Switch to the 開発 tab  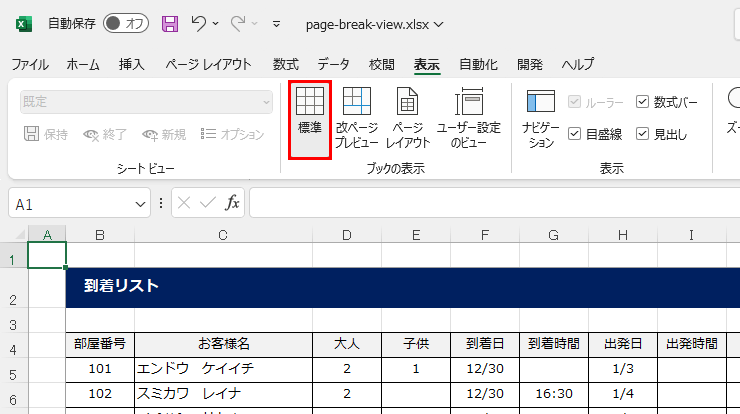[530, 64]
